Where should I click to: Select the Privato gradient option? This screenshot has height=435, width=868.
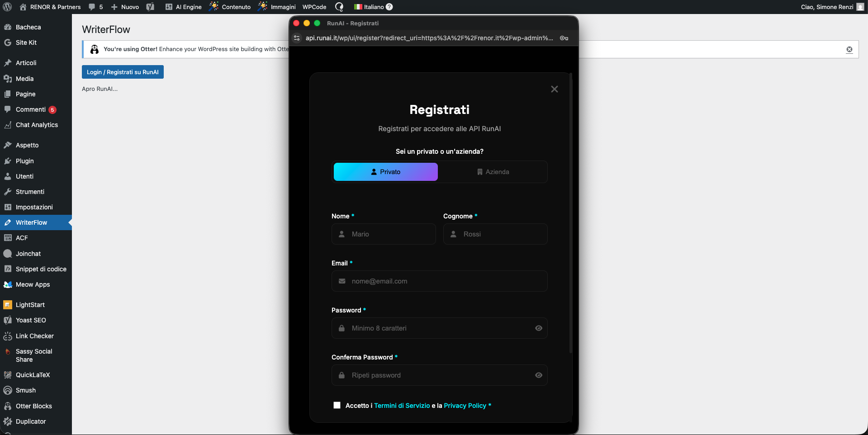point(385,172)
